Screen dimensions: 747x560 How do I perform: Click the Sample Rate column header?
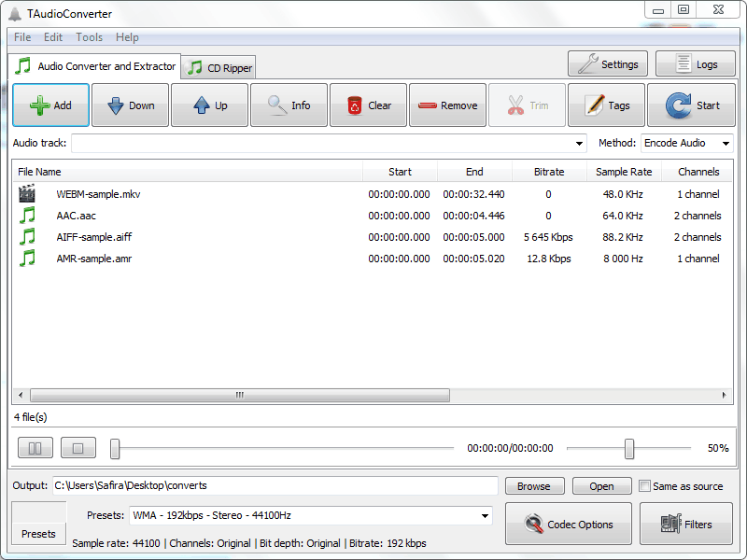pos(624,172)
